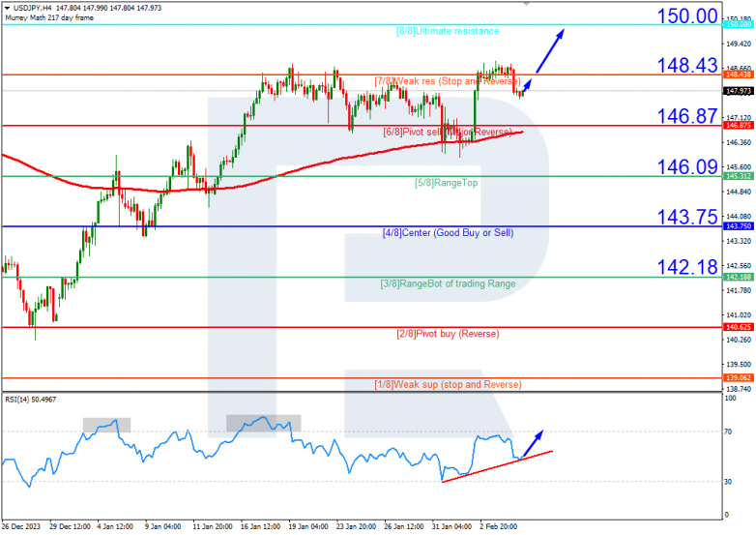The width and height of the screenshot is (756, 535).
Task: Select the 141.780 price scale value
Action: [x=740, y=290]
